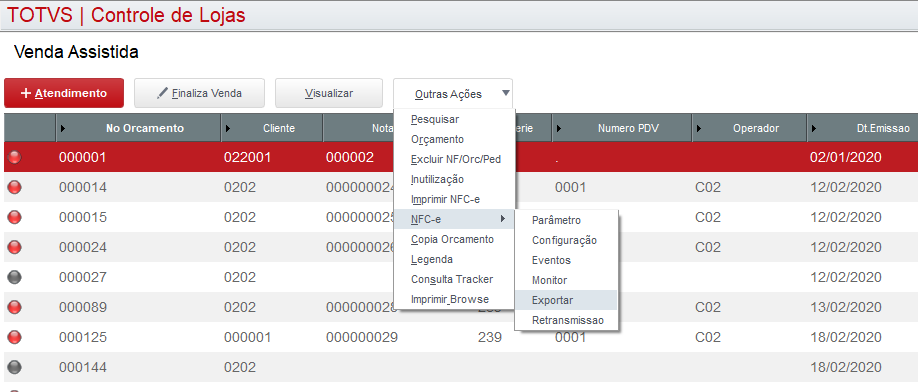The image size is (918, 392).
Task: Click client cell 000001 in row 000125
Action: point(248,337)
